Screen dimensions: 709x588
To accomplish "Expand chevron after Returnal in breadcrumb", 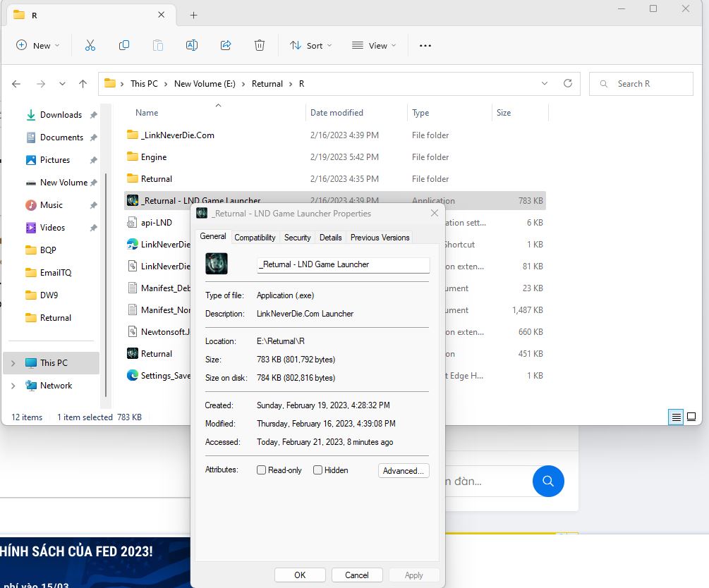I will pos(291,84).
